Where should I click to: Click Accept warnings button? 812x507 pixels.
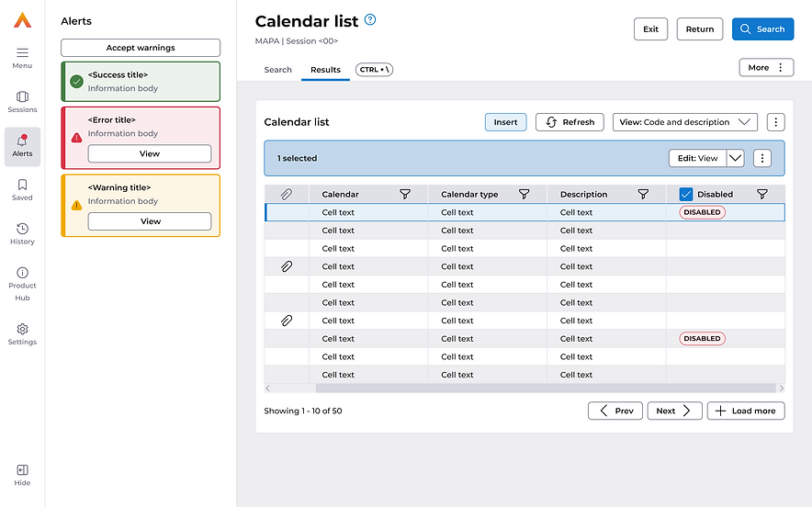tap(141, 48)
